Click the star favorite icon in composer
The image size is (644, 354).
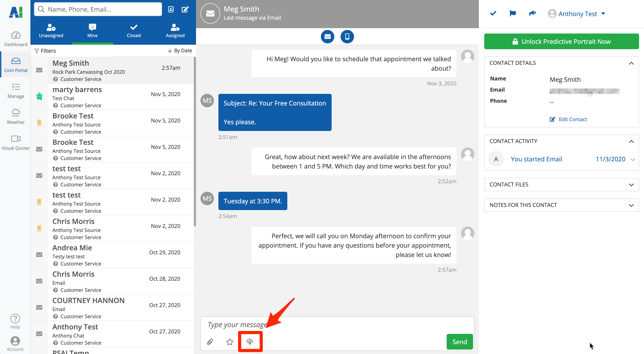[230, 341]
